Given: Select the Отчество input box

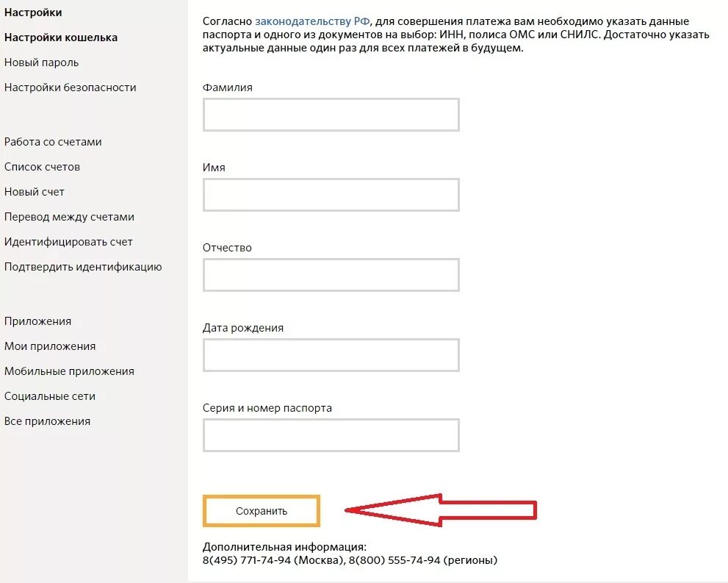Looking at the screenshot, I should 331,275.
